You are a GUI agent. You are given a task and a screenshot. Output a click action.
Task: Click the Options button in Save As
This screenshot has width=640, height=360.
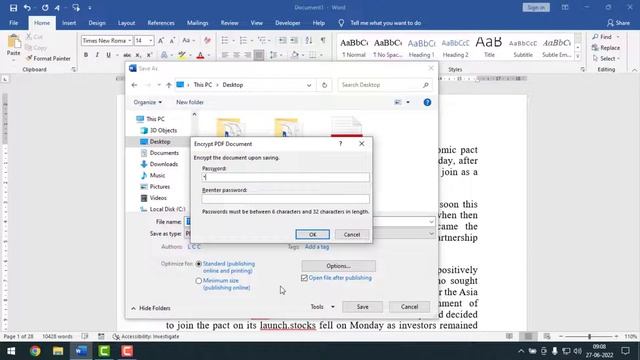point(338,266)
